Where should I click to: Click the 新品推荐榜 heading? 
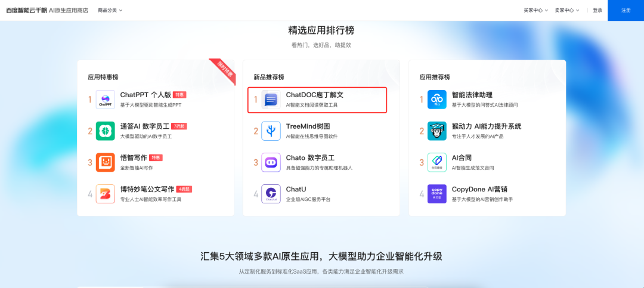point(269,77)
